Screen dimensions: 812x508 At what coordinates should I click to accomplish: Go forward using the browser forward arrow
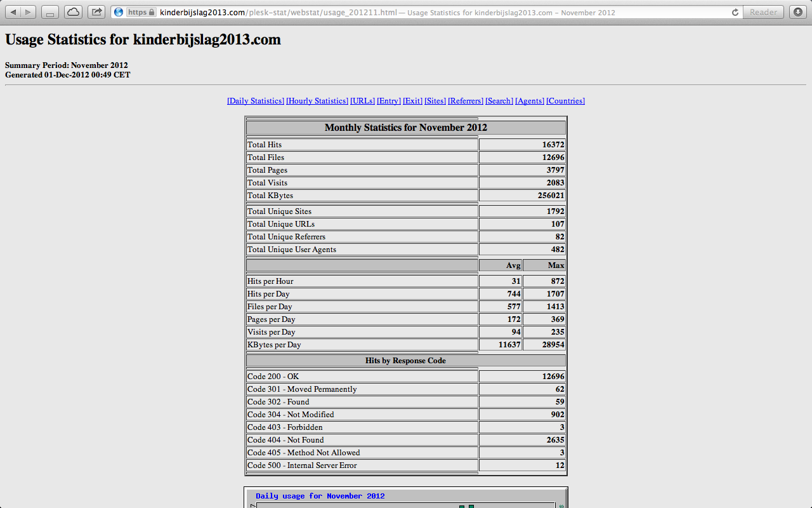click(29, 12)
